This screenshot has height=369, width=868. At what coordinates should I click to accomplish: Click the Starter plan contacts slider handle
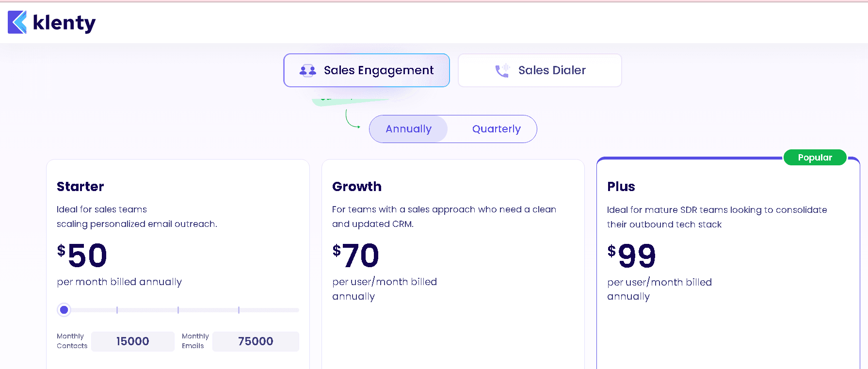click(64, 310)
